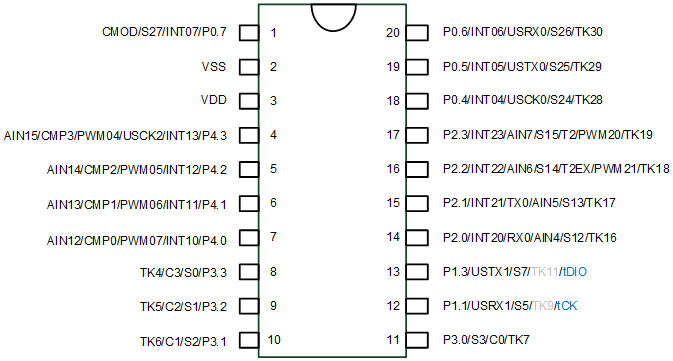Click the P0.5/INT05/USTX0/S25/TK29 label
673x361 pixels.
pos(522,67)
